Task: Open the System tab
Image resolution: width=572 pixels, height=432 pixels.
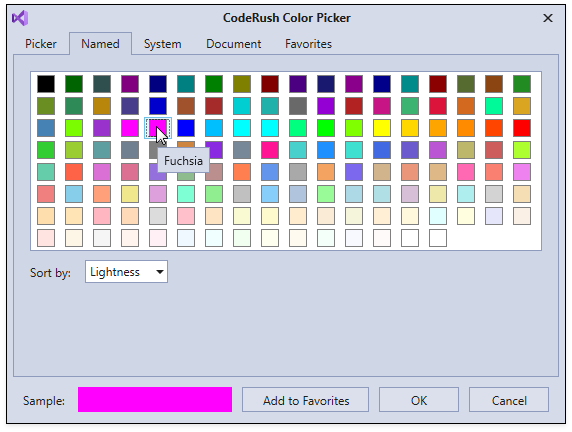Action: 162,44
